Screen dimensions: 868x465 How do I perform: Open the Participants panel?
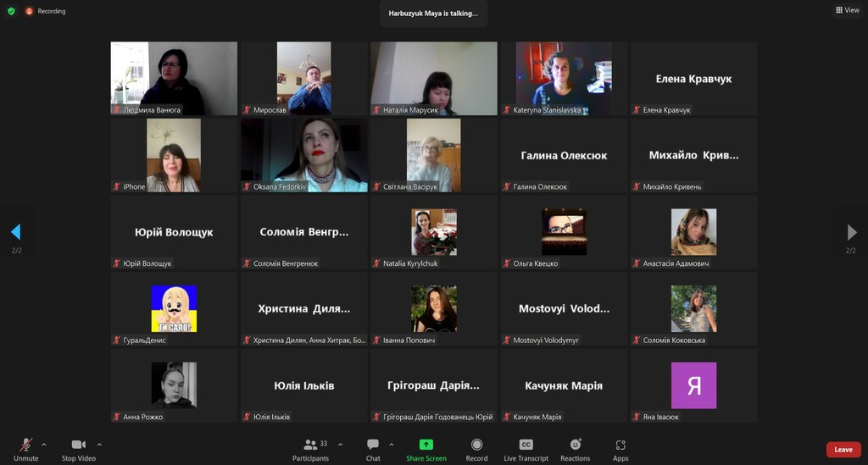tap(310, 449)
